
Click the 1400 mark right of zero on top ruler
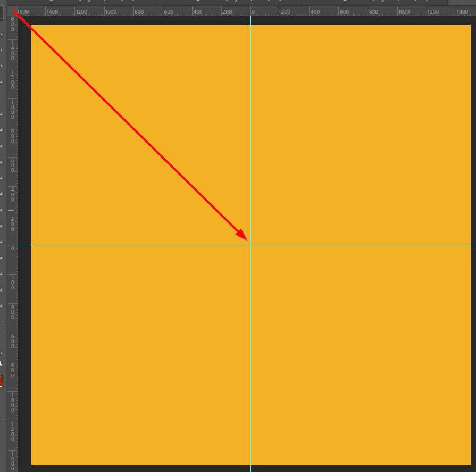(462, 12)
